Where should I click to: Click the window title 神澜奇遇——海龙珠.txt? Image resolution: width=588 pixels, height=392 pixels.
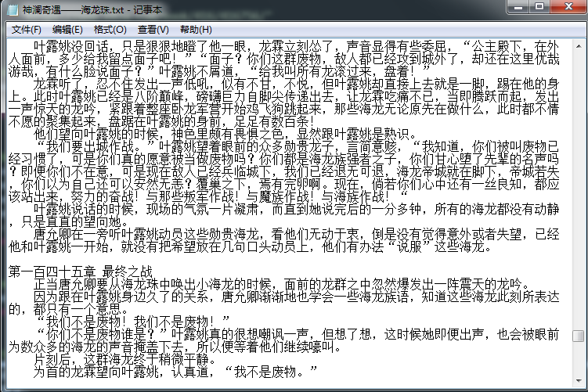tap(73, 9)
